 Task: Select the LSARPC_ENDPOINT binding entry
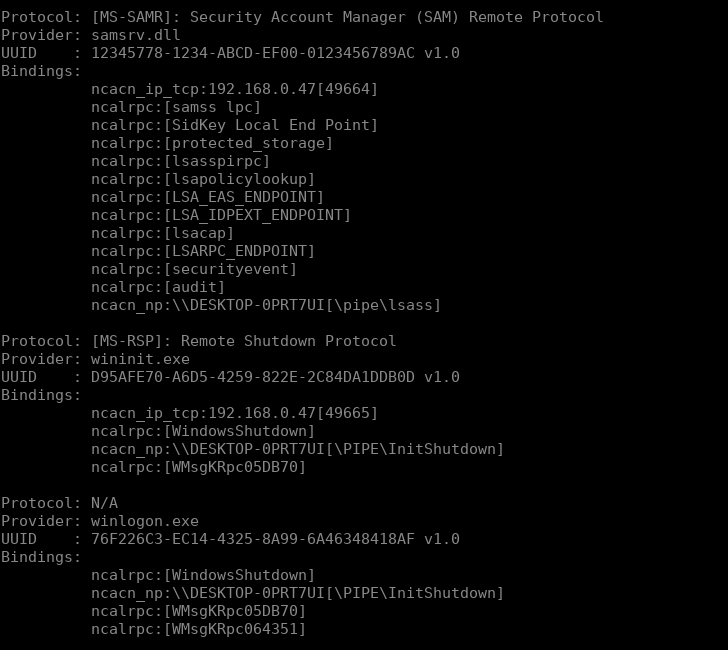(202, 251)
